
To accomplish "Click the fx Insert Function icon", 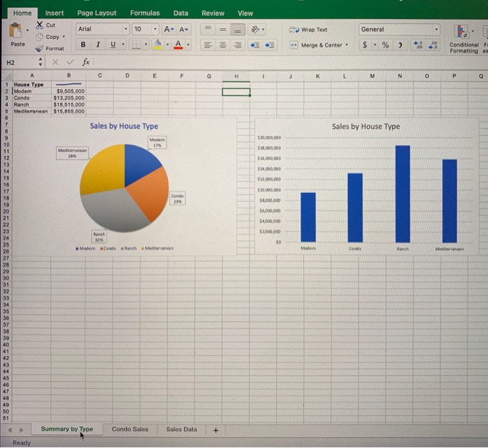I will pyautogui.click(x=86, y=62).
